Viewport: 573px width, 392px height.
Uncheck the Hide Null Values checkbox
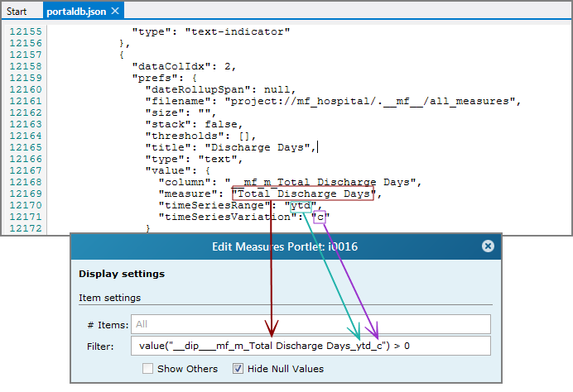pyautogui.click(x=238, y=368)
